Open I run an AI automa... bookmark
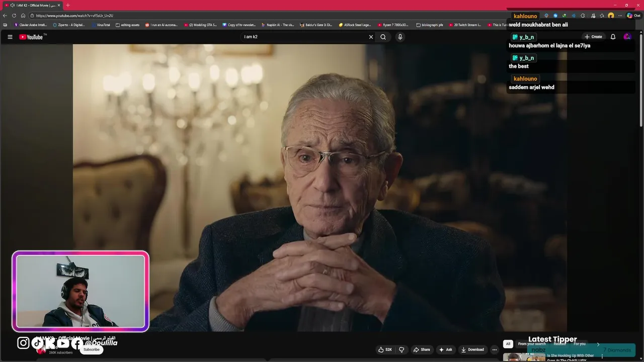Screen dimensions: 644x362 click(x=162, y=25)
